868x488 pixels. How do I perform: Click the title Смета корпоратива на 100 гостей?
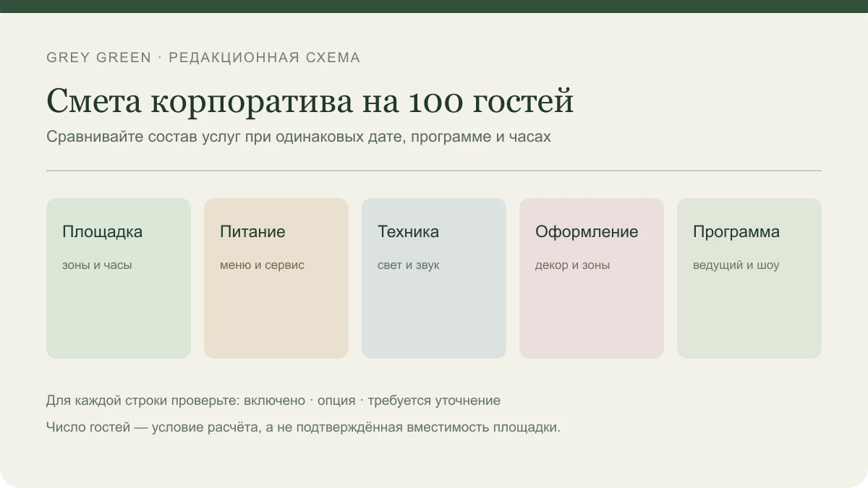coord(310,100)
